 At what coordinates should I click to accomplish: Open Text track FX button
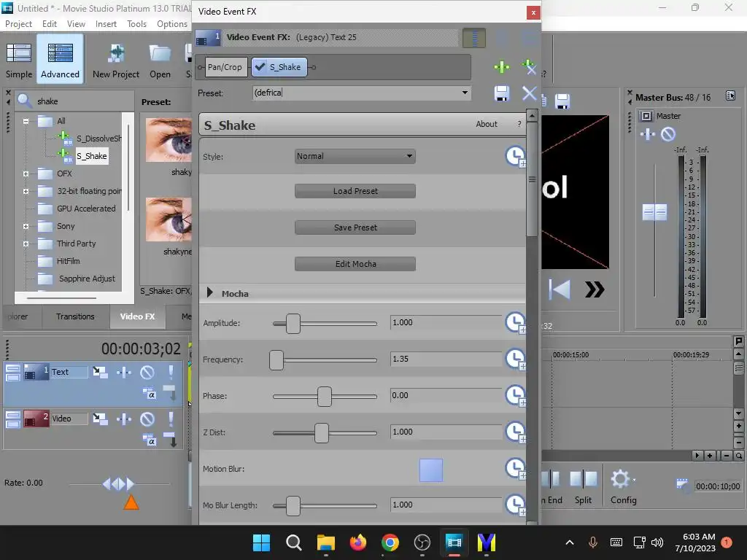coord(124,372)
